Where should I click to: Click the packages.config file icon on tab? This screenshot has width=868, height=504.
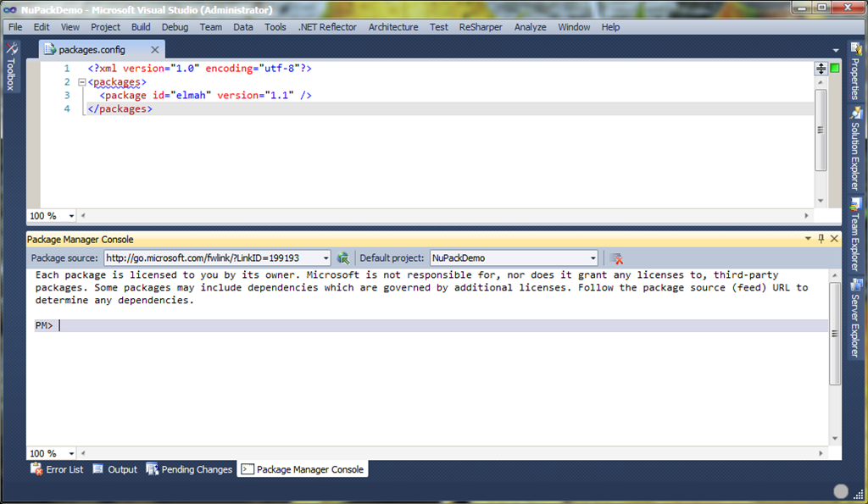[50, 49]
